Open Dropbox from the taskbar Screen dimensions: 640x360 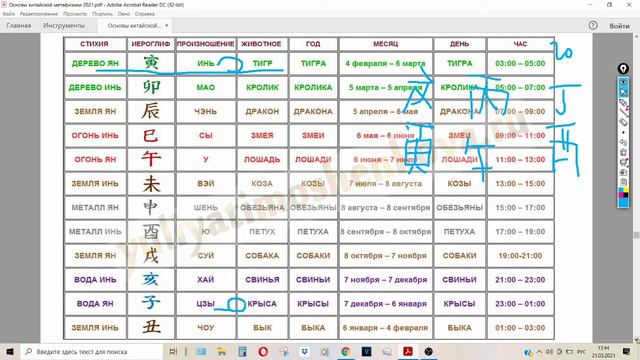[x=304, y=351]
